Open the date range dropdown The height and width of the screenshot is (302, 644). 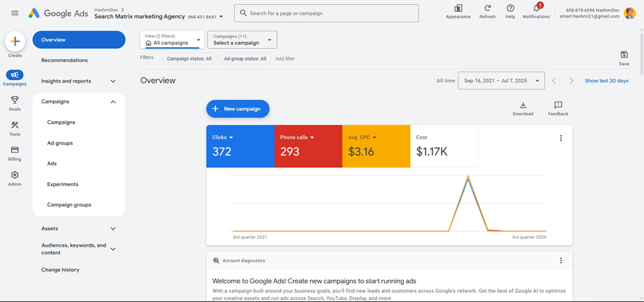pos(502,81)
